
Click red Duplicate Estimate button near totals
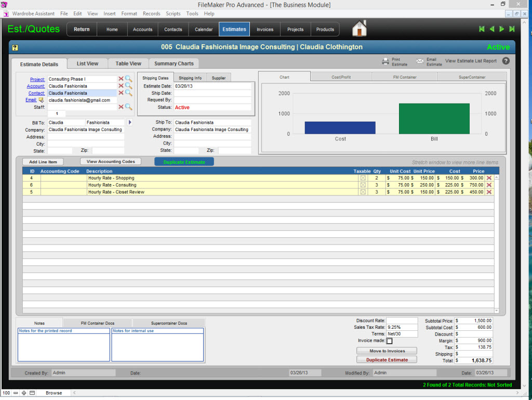(x=387, y=359)
